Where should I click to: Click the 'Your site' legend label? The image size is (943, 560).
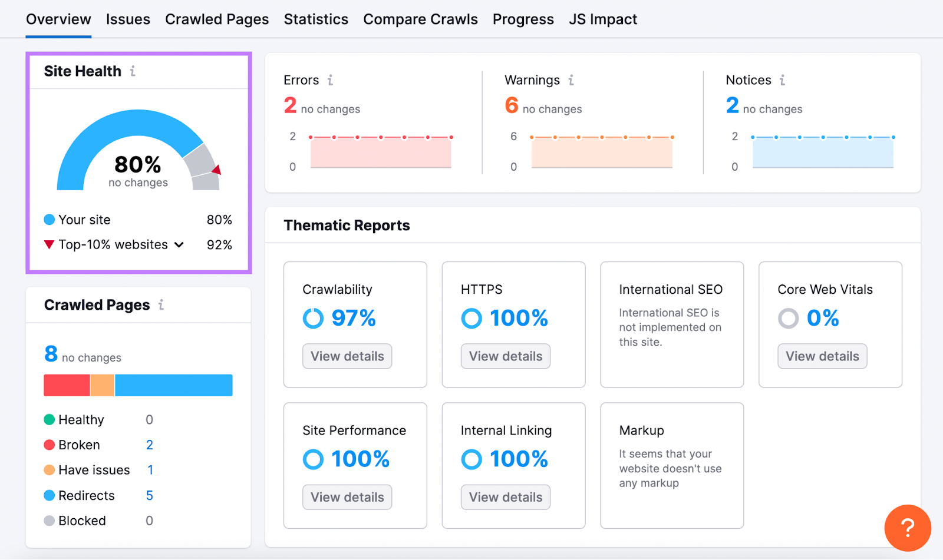pos(84,220)
